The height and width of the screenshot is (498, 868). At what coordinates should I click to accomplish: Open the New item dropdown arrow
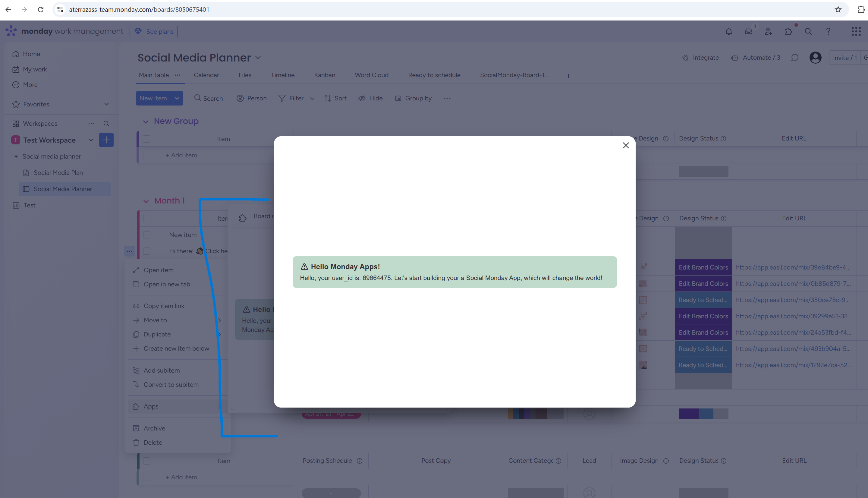177,98
